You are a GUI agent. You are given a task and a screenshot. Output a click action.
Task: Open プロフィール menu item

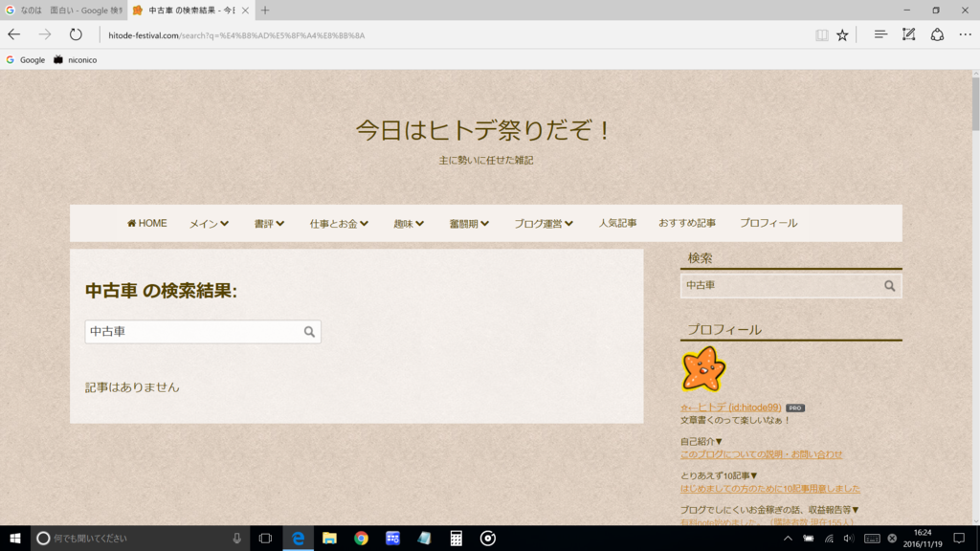click(768, 223)
